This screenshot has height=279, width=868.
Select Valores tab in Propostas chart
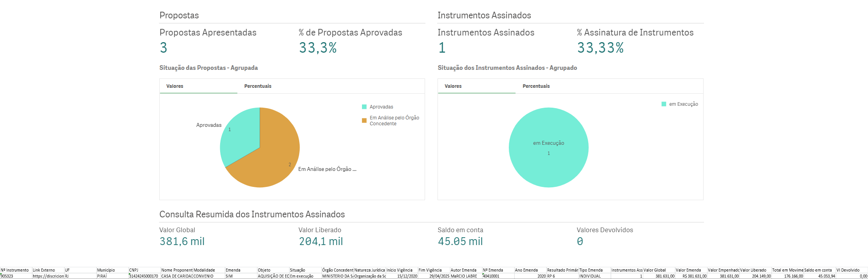pos(175,86)
